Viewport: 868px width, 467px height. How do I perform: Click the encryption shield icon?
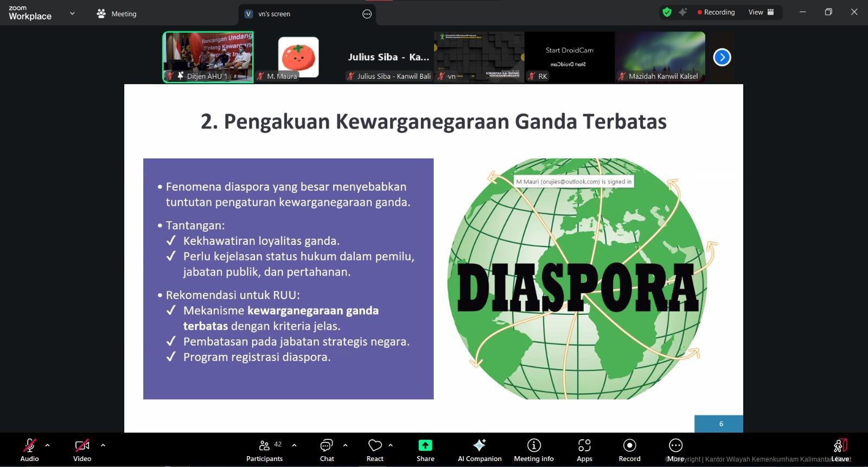click(x=667, y=12)
